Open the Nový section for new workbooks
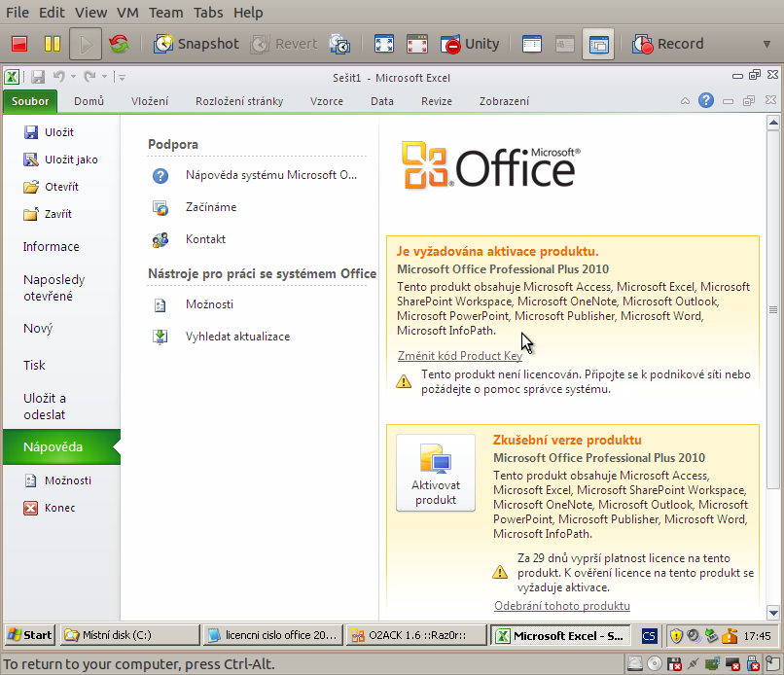This screenshot has height=675, width=784. [x=38, y=329]
